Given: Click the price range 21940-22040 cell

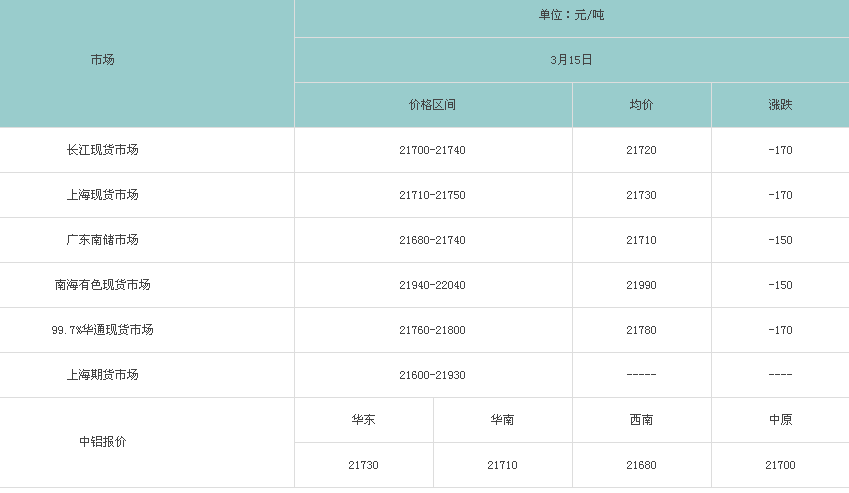Looking at the screenshot, I should [432, 285].
